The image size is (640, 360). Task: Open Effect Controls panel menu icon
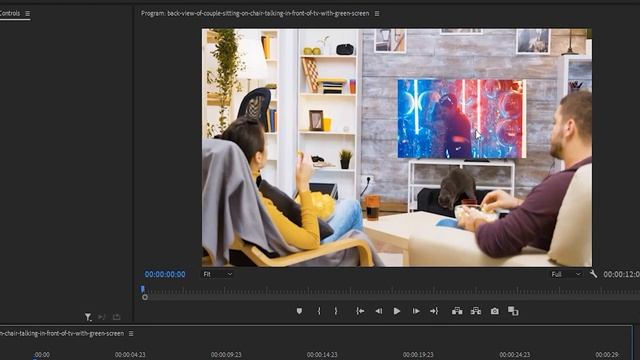click(x=27, y=13)
